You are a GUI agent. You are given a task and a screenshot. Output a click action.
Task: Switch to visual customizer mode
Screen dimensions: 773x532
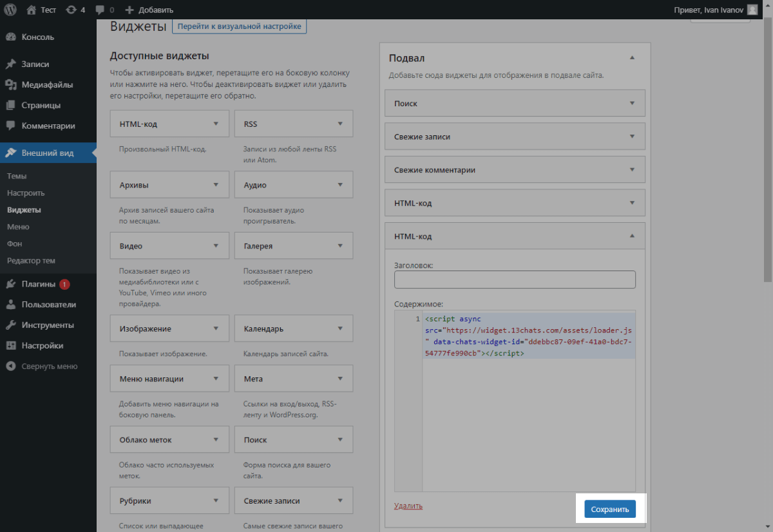pyautogui.click(x=239, y=26)
